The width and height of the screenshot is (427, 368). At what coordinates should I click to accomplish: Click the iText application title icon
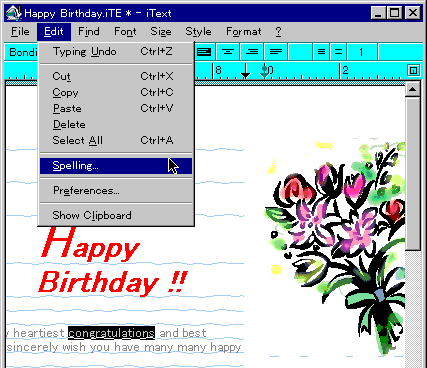coord(13,13)
